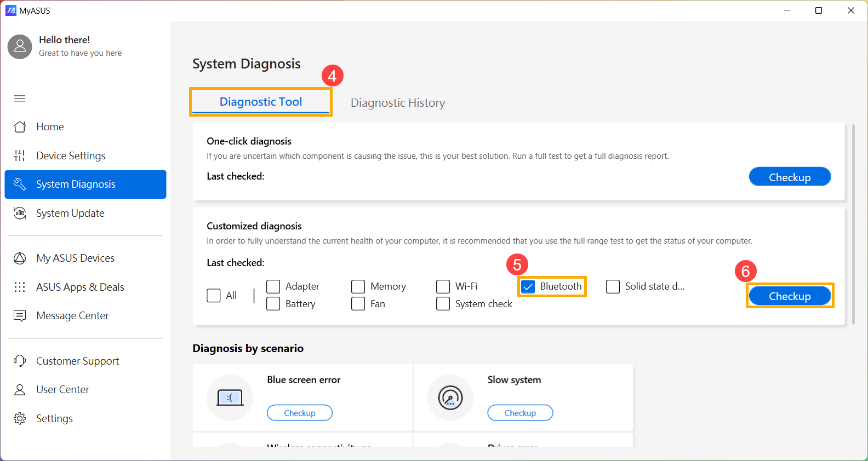The height and width of the screenshot is (461, 868).
Task: Click the 'Customized diagnosis' title
Action: point(254,226)
